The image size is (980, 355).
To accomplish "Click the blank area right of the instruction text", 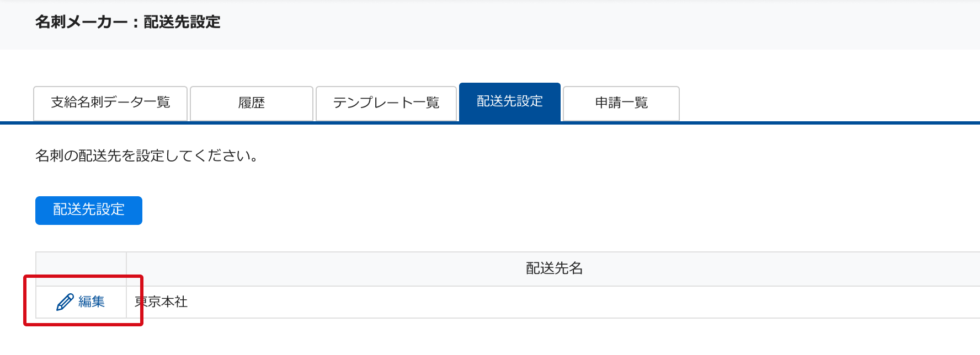I will [552, 156].
